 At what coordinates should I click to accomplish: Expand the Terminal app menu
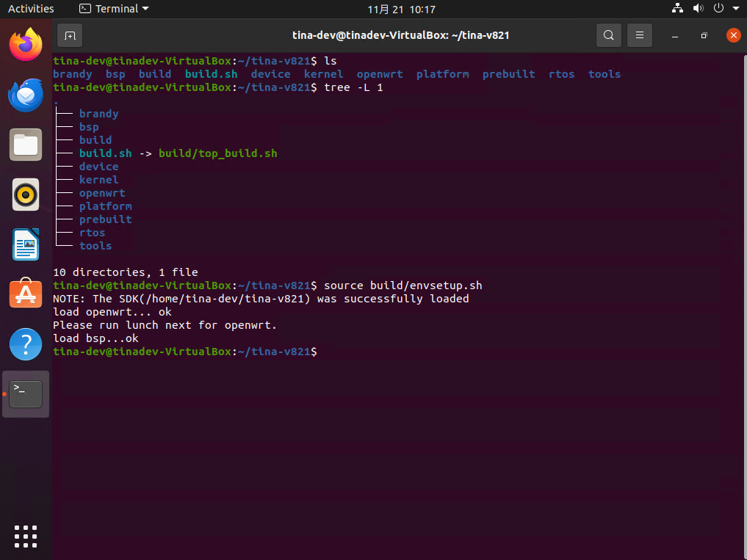coord(114,9)
